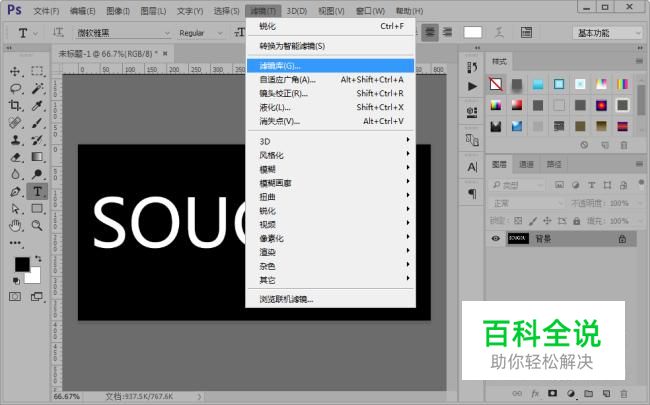Screen dimensions: 650x405
Task: Select the Clone Stamp tool
Action: click(15, 140)
